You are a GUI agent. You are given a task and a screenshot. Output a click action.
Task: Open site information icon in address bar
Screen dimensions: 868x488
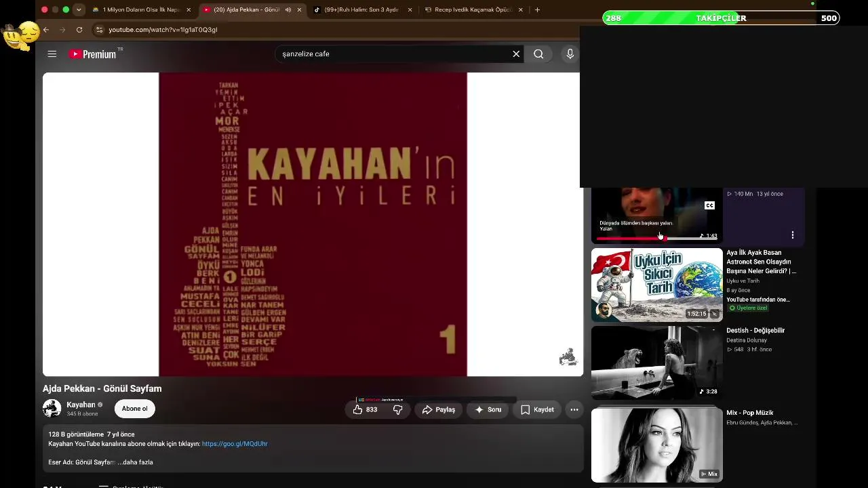point(99,30)
